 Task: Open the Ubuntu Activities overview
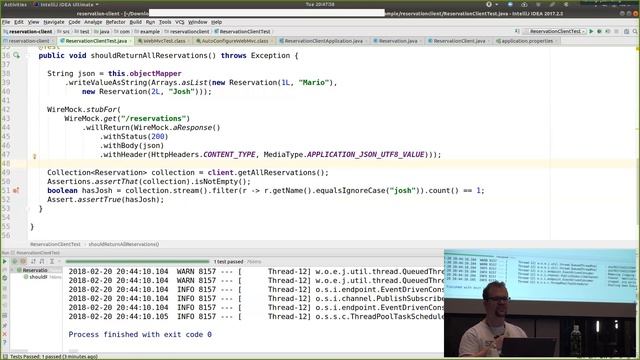pyautogui.click(x=15, y=4)
